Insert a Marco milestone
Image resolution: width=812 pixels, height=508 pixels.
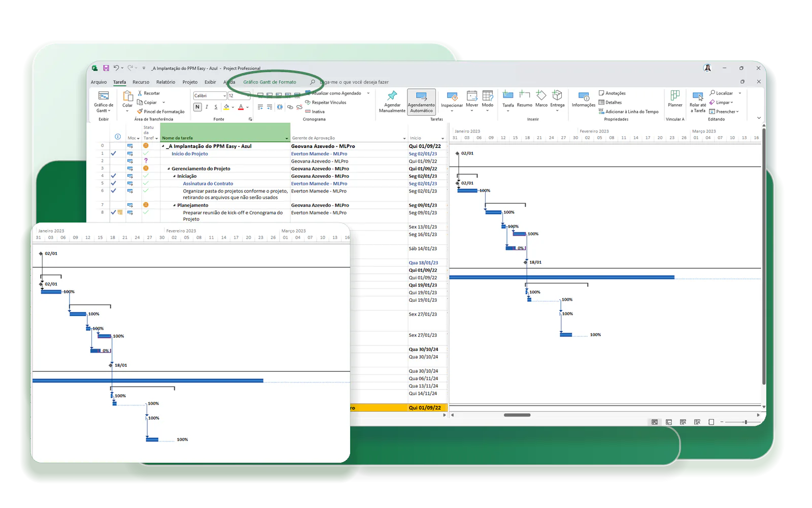[x=542, y=100]
